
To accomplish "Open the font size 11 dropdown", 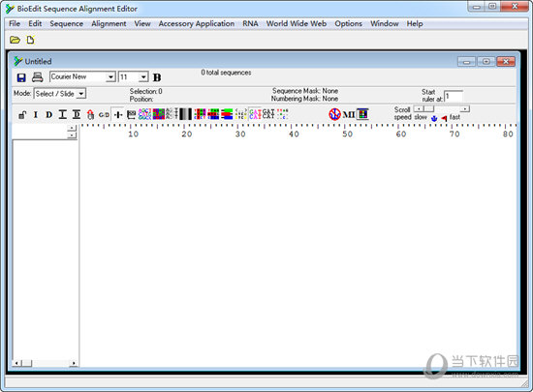I will tap(143, 77).
